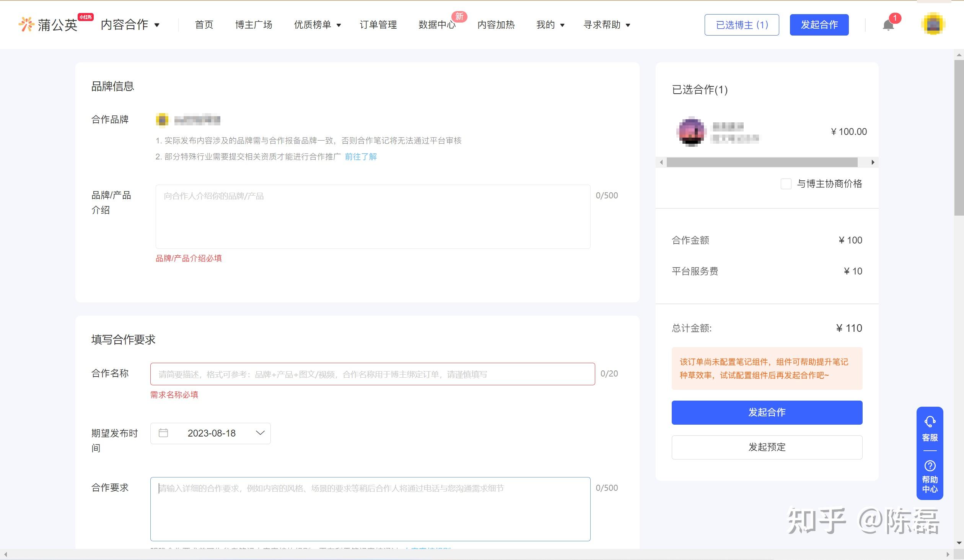Click the blogger list horizontal scrollbar
The height and width of the screenshot is (560, 964).
pos(761,162)
